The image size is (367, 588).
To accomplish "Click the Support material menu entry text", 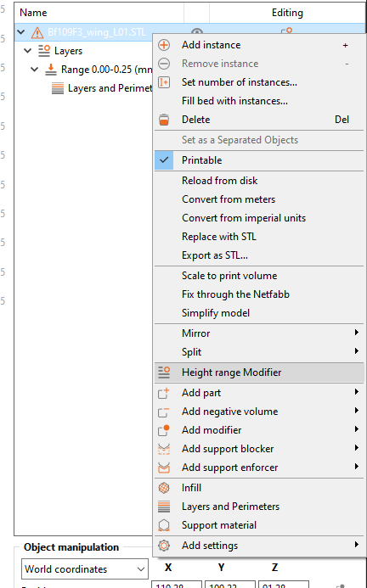I will (219, 525).
